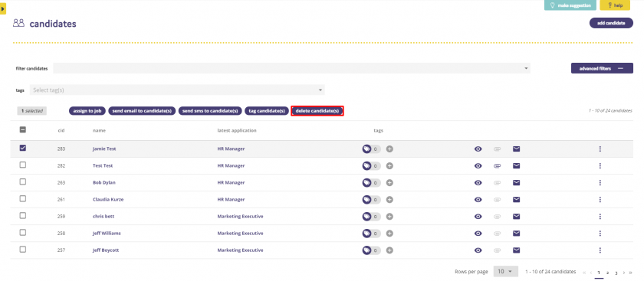Viewport: 644px width, 281px height.
Task: Open more options menu for Test Test
Action: pos(600,165)
